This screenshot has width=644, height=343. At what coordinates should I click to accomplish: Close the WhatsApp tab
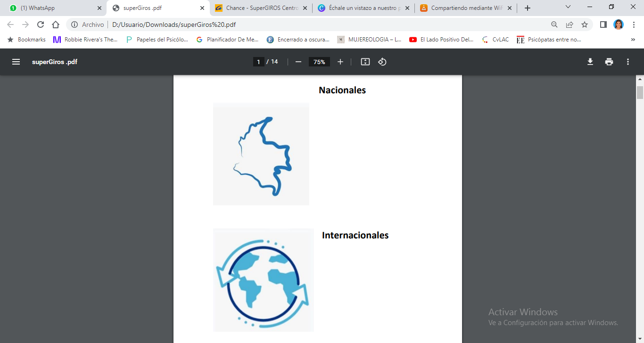(x=99, y=8)
